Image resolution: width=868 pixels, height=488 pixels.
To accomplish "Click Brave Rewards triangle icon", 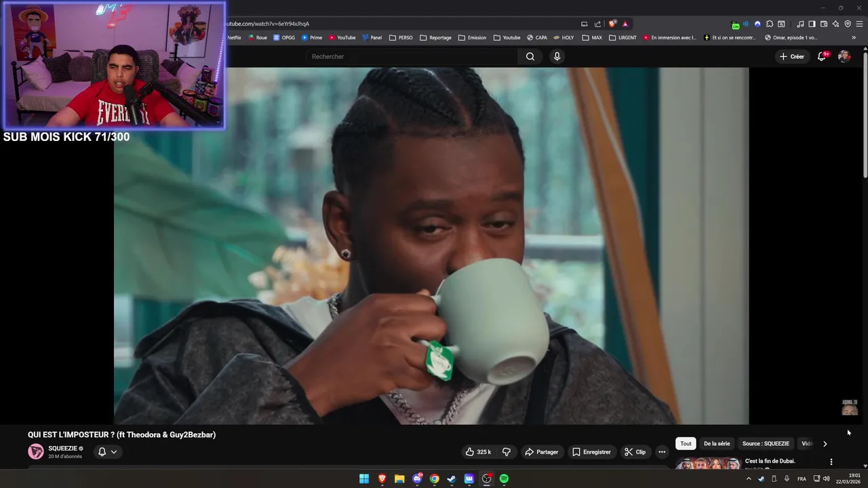I will click(x=625, y=24).
